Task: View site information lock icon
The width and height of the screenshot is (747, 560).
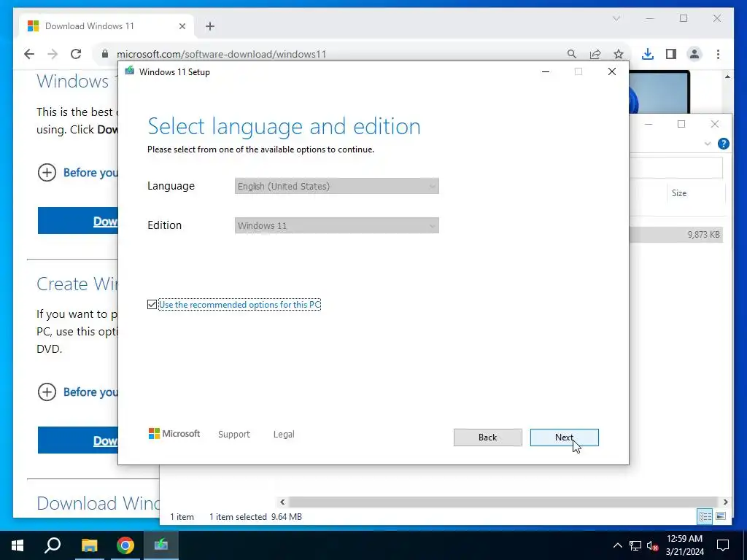Action: [x=105, y=54]
